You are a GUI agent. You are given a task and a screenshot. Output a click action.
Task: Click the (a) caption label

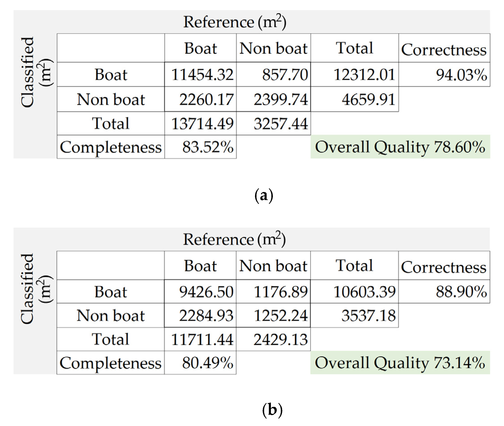pos(264,196)
